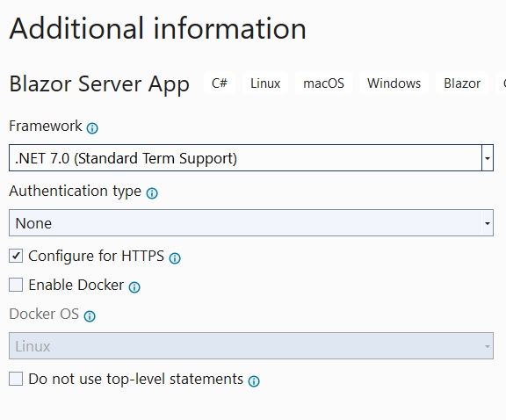Check Do not use top-level statements
This screenshot has height=420, width=506.
tap(16, 379)
